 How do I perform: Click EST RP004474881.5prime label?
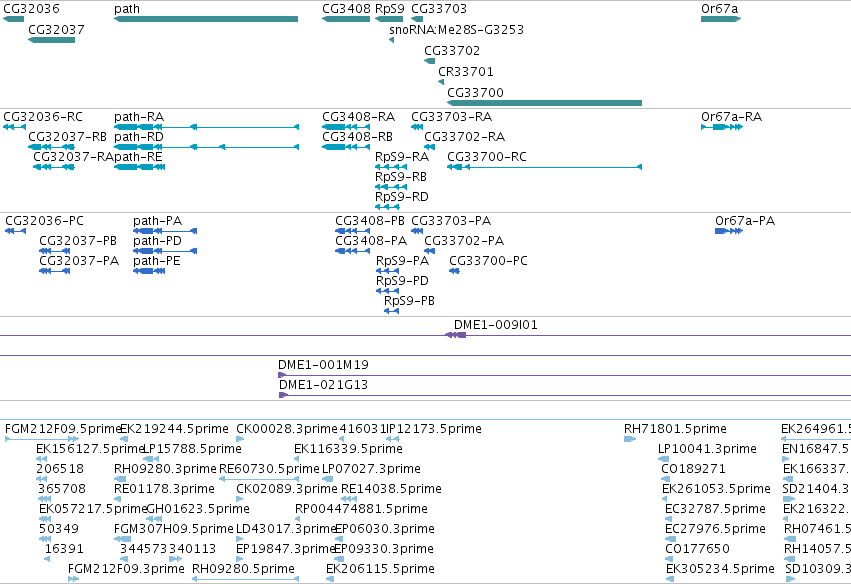point(361,509)
